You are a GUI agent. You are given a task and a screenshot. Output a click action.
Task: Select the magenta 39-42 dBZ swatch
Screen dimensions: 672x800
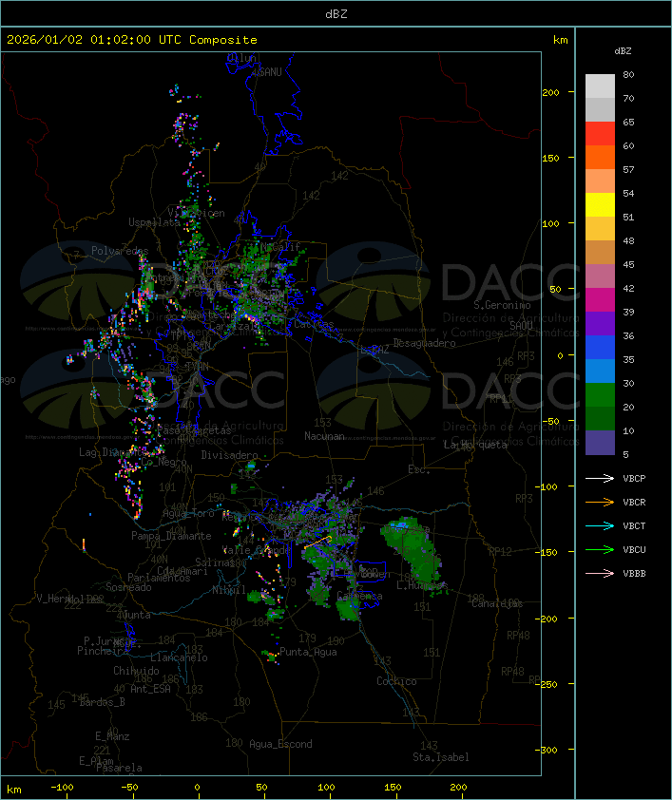pos(600,299)
